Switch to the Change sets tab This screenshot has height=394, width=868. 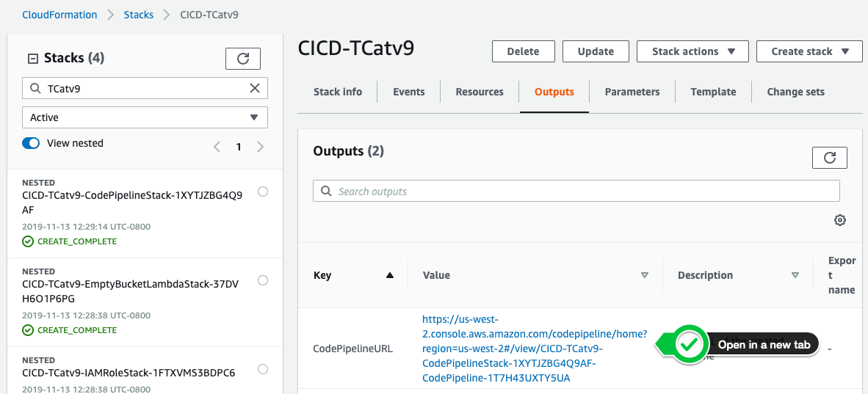click(x=795, y=92)
